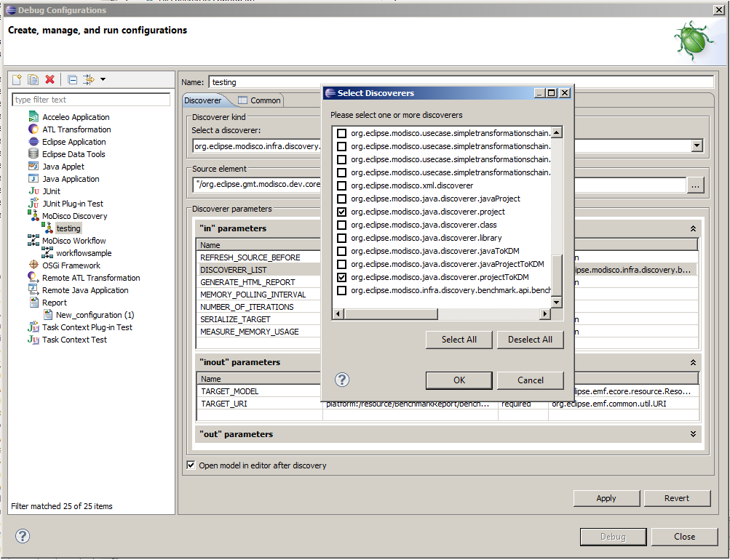Select workflowsample configuration icon
The image size is (730, 560).
click(47, 252)
